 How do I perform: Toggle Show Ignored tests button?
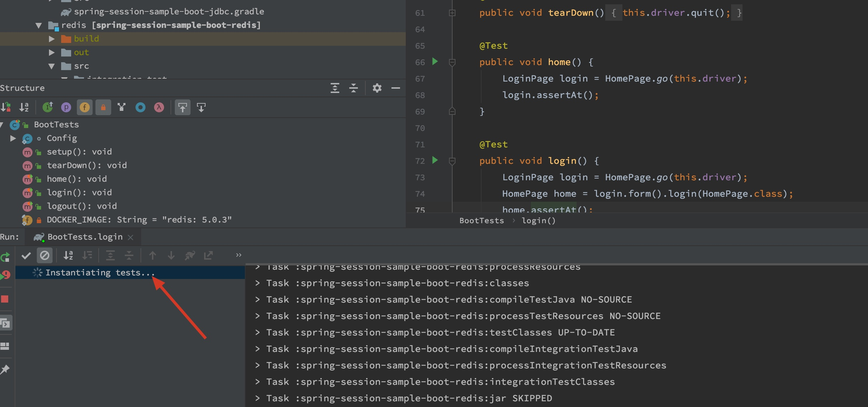45,255
